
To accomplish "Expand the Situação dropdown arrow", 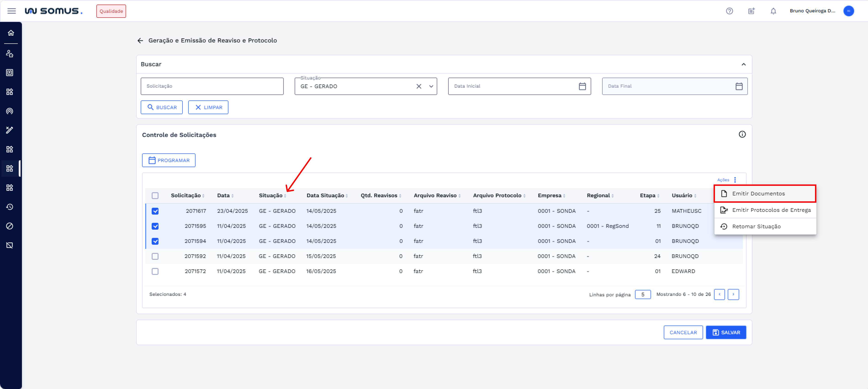I will pos(431,86).
